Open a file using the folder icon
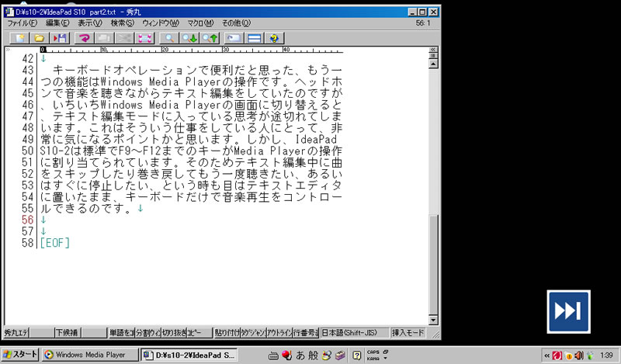The width and height of the screenshot is (621, 364). click(40, 37)
